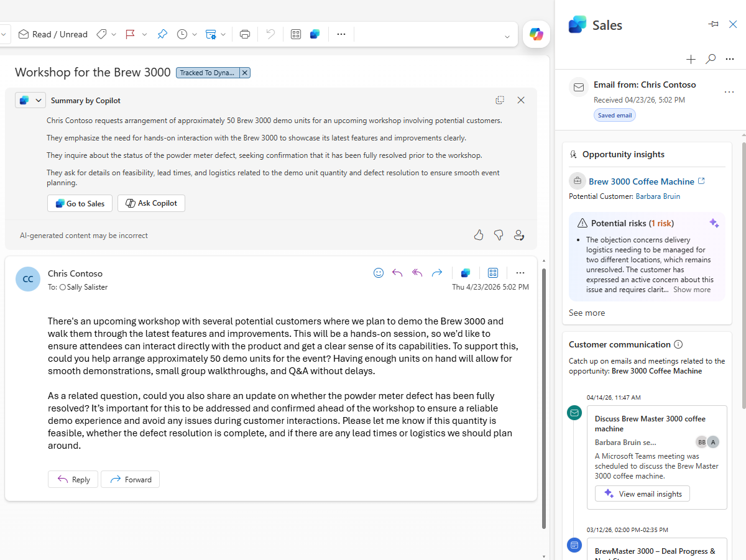Select the Tracked To Dyna... category label

[208, 73]
